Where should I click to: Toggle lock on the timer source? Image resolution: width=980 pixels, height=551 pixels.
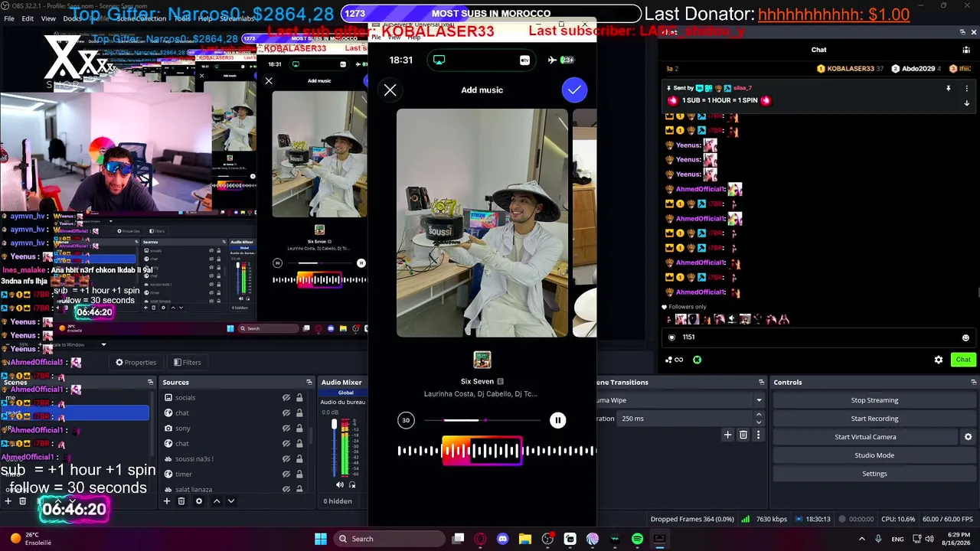click(x=299, y=474)
